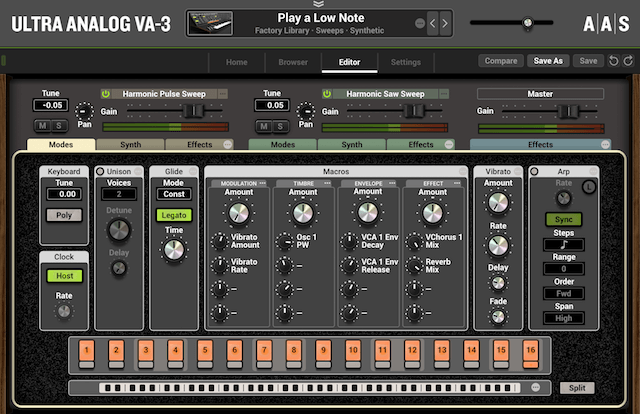Open the ENVELOPE macro options dots
Image resolution: width=640 pixels, height=414 pixels.
(392, 183)
